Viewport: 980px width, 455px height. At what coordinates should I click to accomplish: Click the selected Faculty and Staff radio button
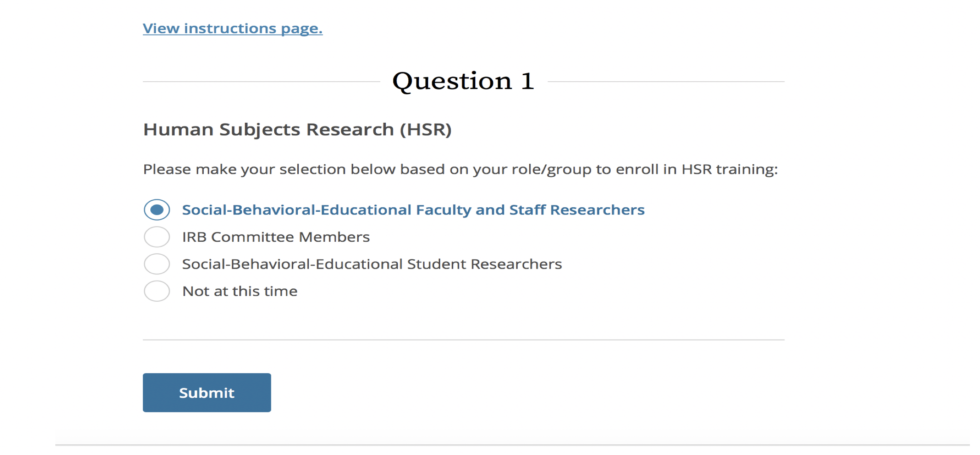coord(157,210)
